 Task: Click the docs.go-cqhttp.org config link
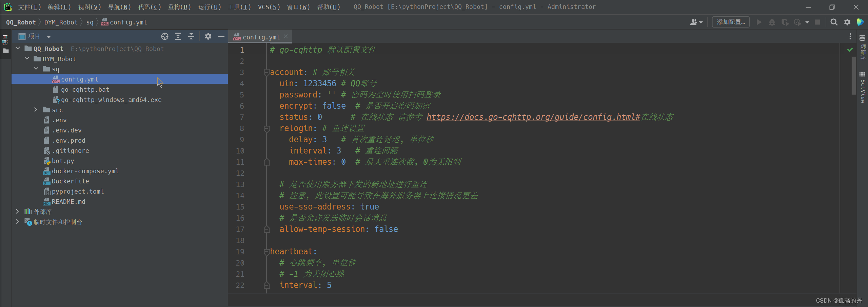(x=533, y=117)
